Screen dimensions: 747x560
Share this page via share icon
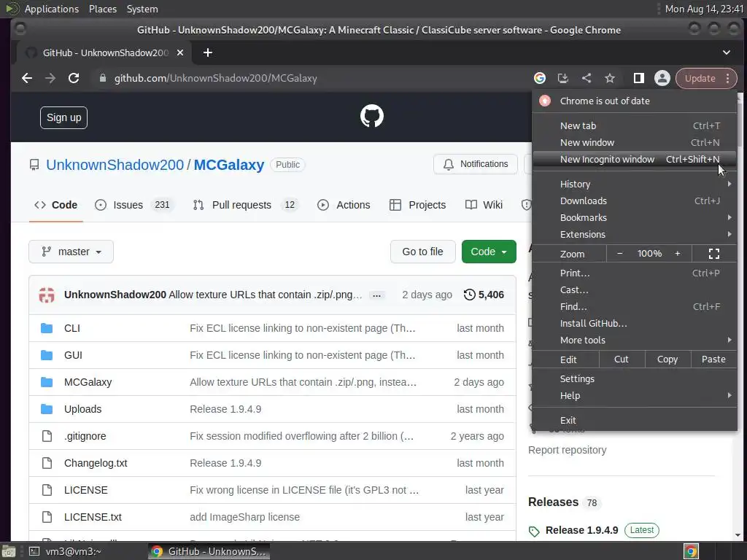[x=587, y=78]
